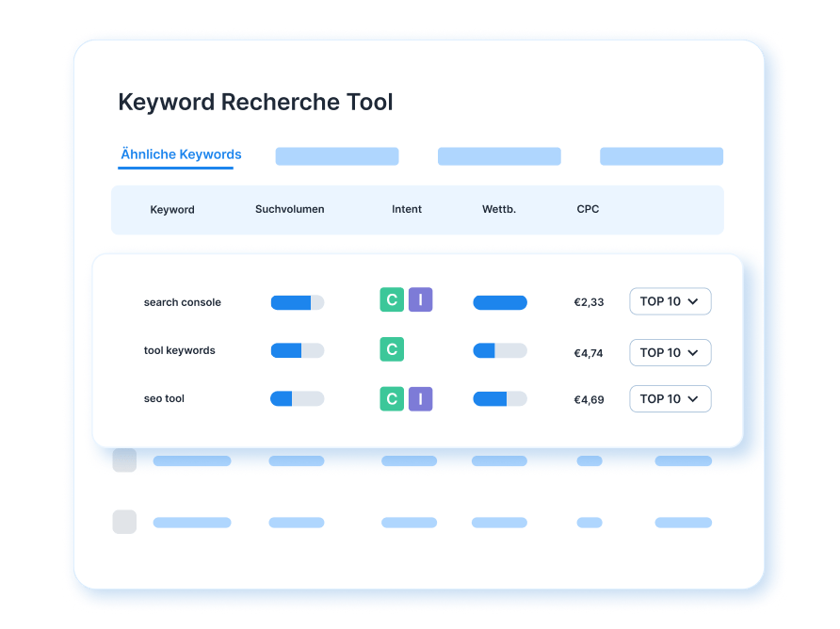
Task: Click the C intent badge for tool keywords
Action: pyautogui.click(x=392, y=349)
